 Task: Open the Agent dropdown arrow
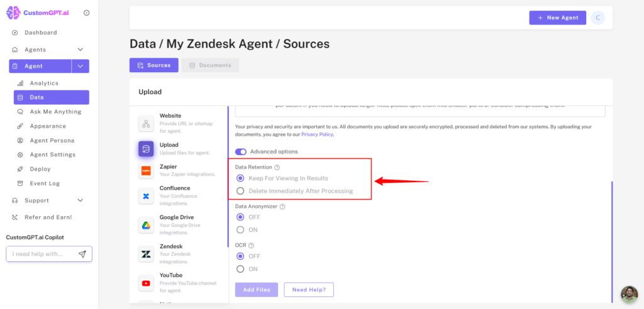(x=80, y=66)
